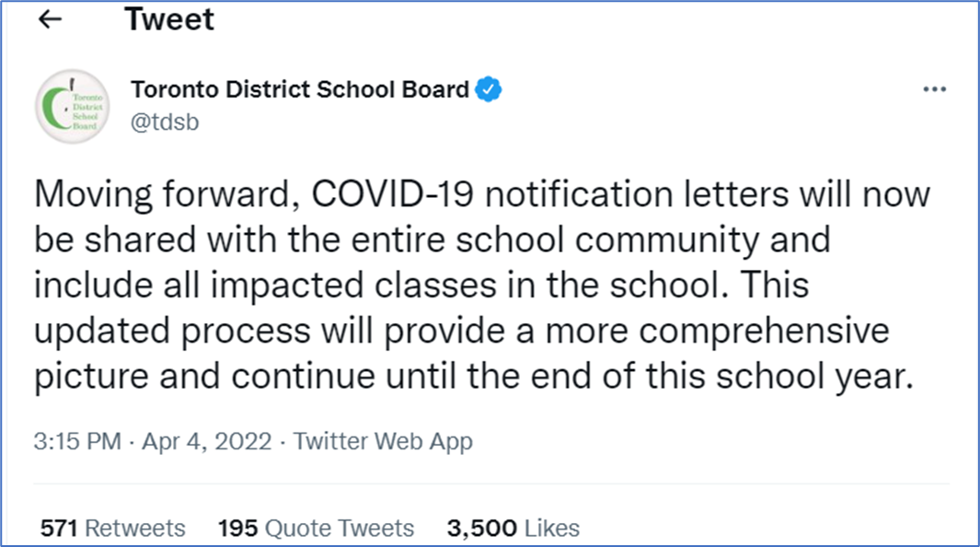The width and height of the screenshot is (980, 547).
Task: Open the Toronto District School Board profile name
Action: (299, 89)
